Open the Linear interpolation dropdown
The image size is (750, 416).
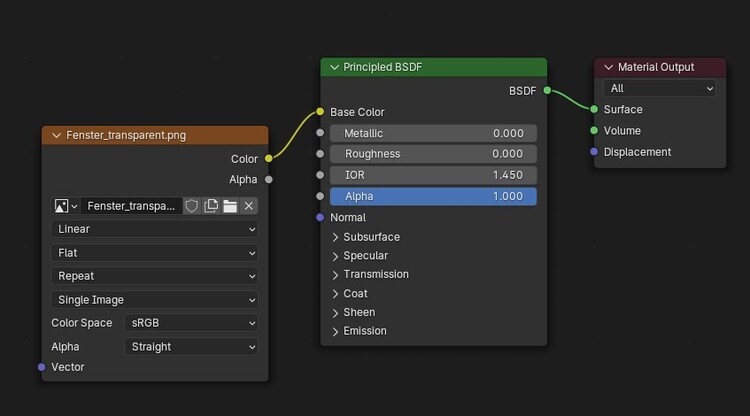154,229
